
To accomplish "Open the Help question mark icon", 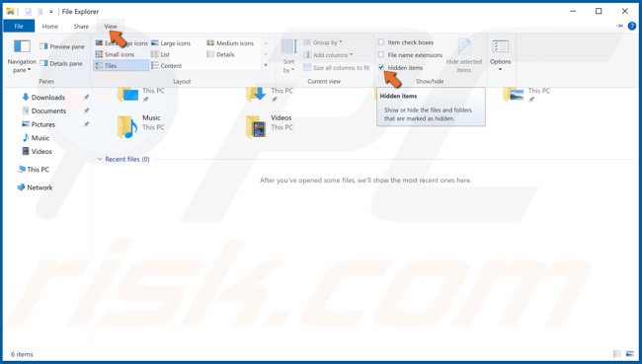I will pyautogui.click(x=632, y=26).
